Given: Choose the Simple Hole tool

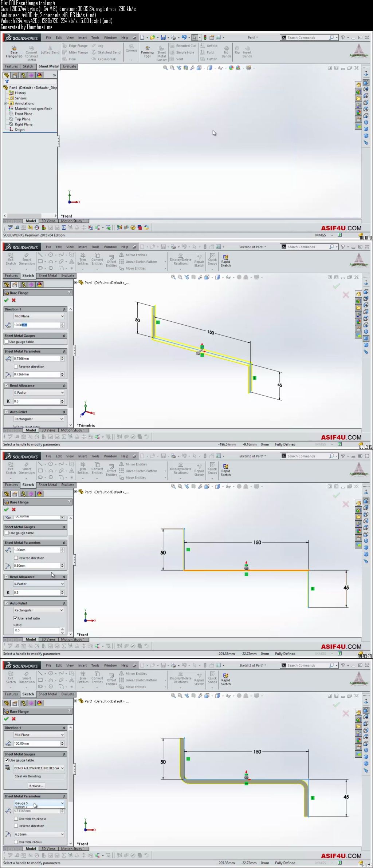Looking at the screenshot, I should pyautogui.click(x=182, y=52).
